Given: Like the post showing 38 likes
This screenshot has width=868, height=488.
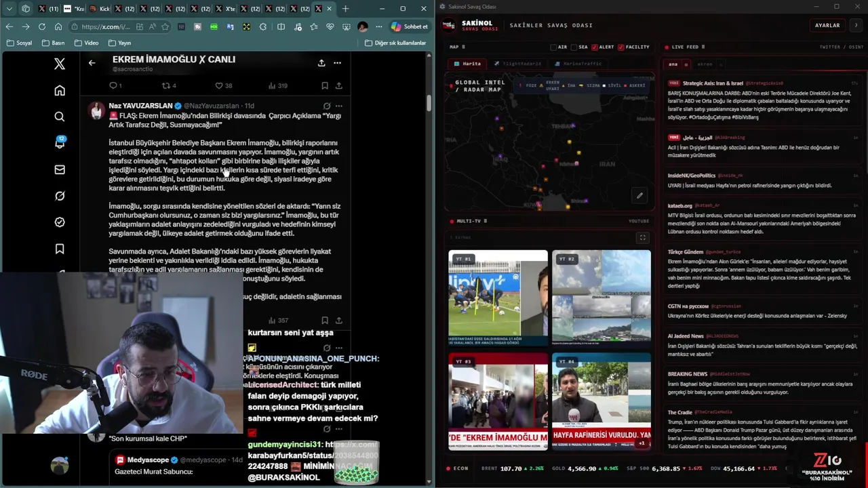Looking at the screenshot, I should pos(223,85).
